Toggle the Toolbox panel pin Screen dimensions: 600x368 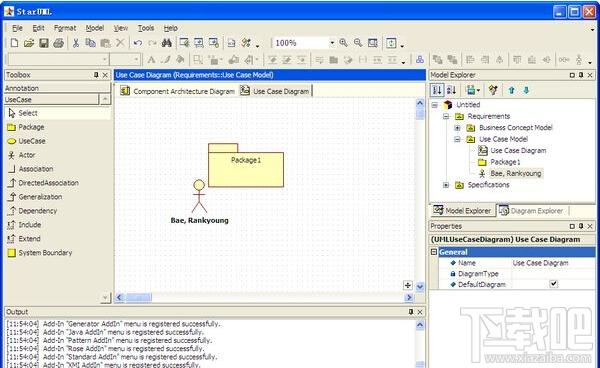pos(96,75)
